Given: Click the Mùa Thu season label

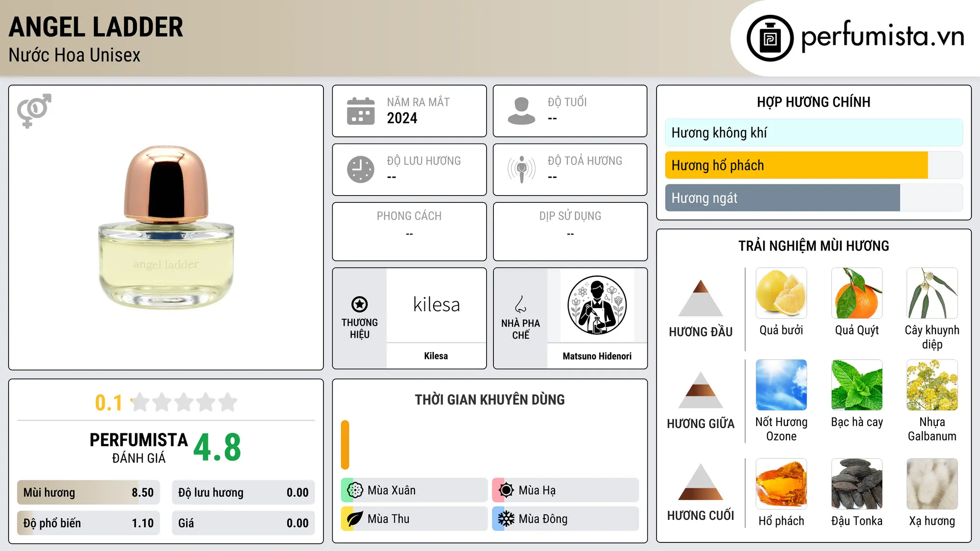Looking at the screenshot, I should tap(389, 519).
